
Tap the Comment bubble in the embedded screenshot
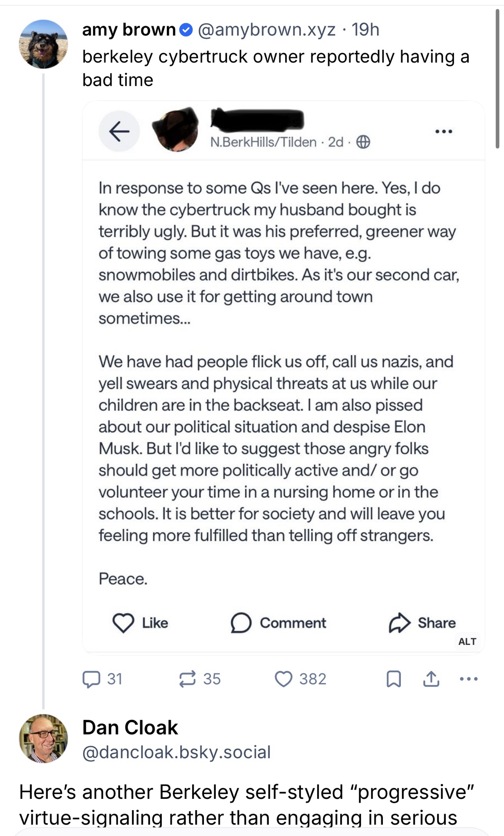(x=241, y=623)
